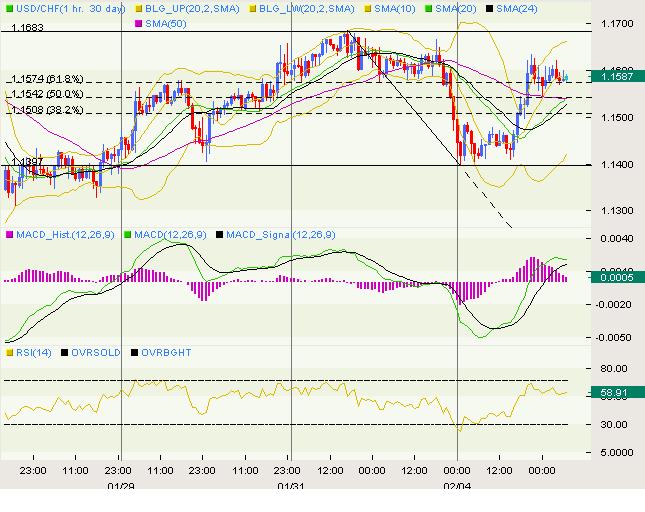645x512 pixels.
Task: Click the 30.00 RSI axis label
Action: click(614, 424)
